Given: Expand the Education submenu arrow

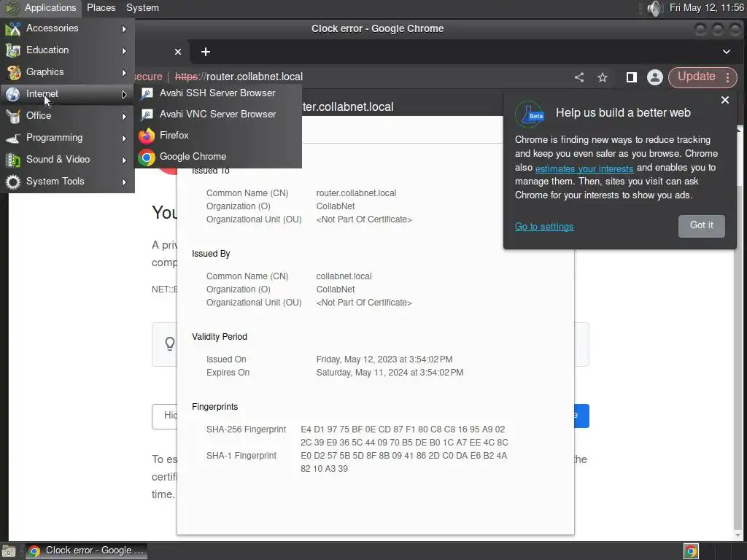Looking at the screenshot, I should coord(124,51).
